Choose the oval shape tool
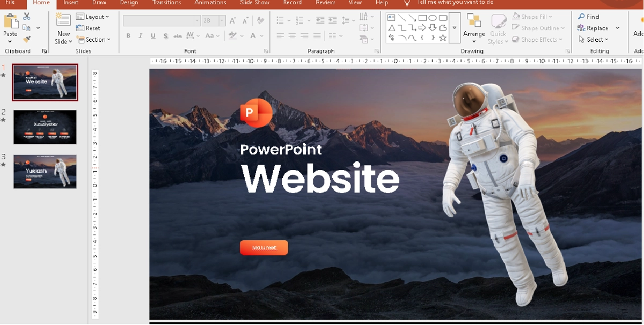644x325 pixels. (x=433, y=18)
